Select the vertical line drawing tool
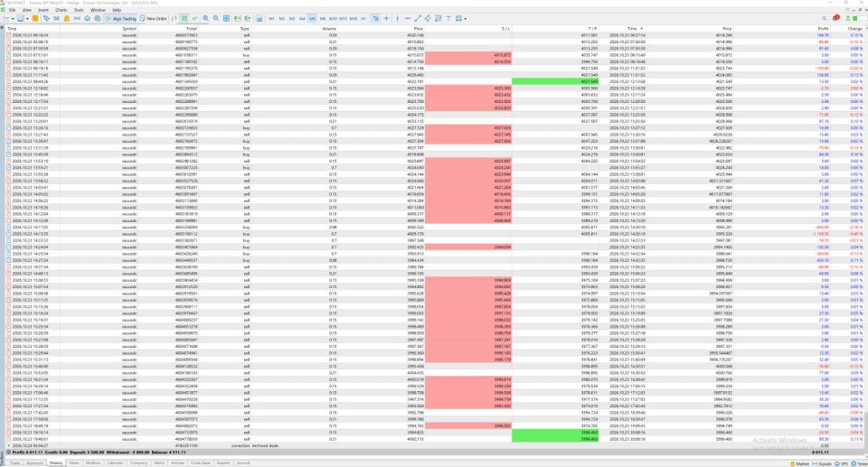The image size is (868, 467). pos(397,18)
